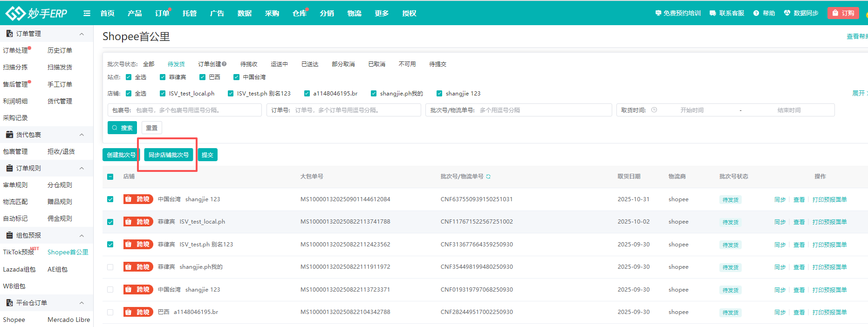Toggle the 店铺 全选 checkbox
The height and width of the screenshot is (327, 868).
point(129,94)
